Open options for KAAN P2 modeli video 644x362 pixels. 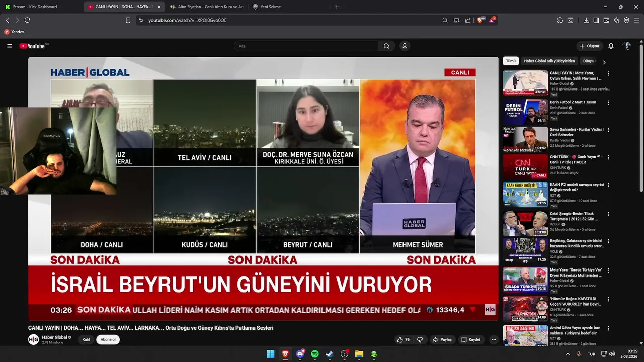pos(608,185)
